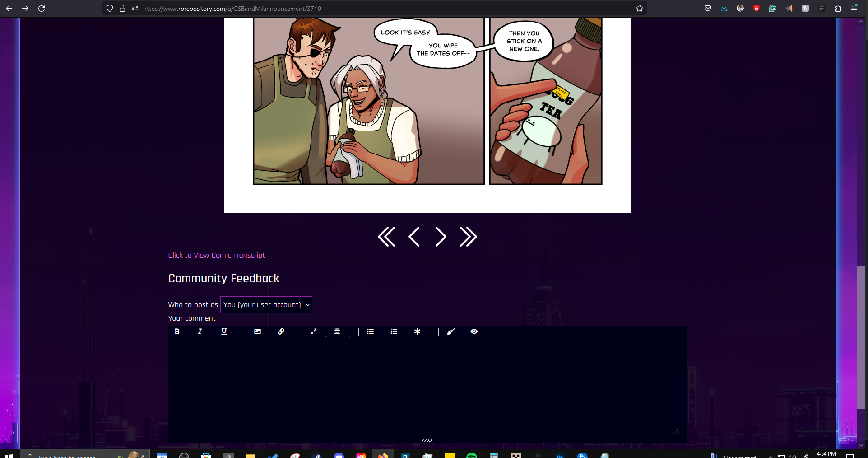
Task: Click to View Comic Transcript link
Action: (217, 256)
